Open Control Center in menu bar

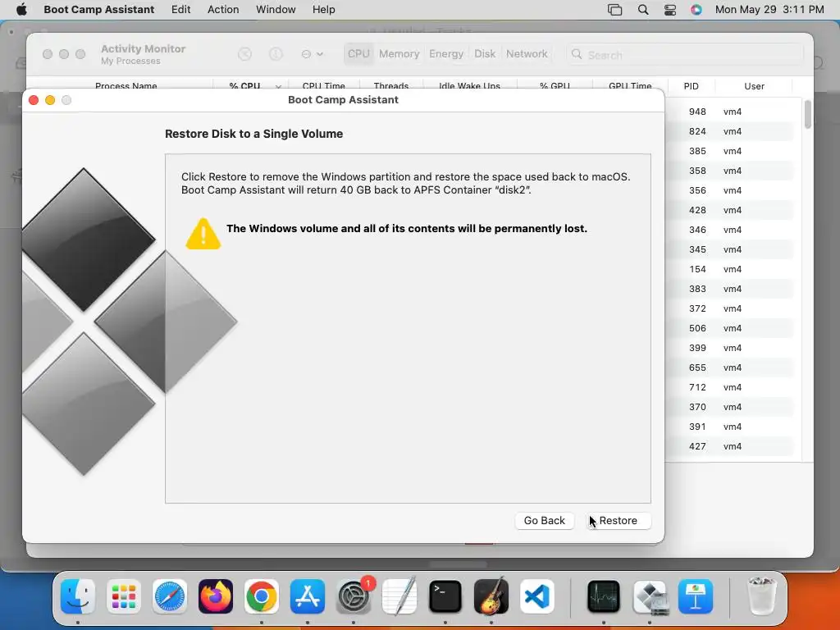point(670,10)
